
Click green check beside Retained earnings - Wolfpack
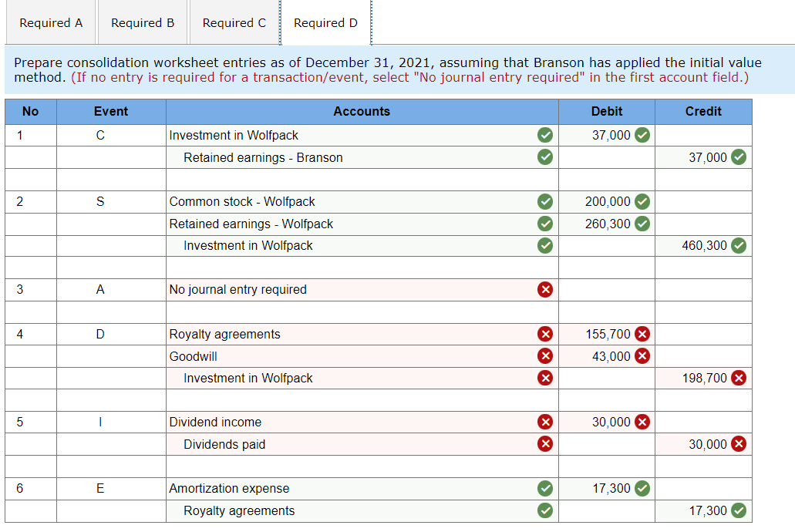tap(545, 224)
